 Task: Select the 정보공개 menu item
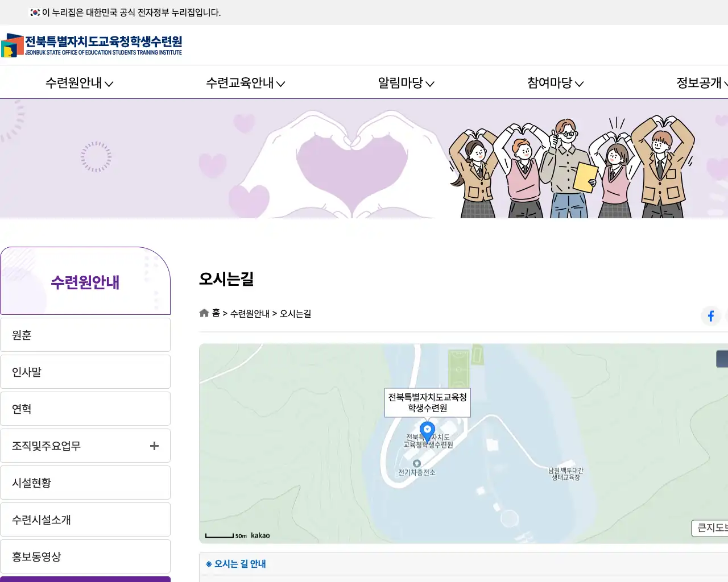(x=699, y=83)
